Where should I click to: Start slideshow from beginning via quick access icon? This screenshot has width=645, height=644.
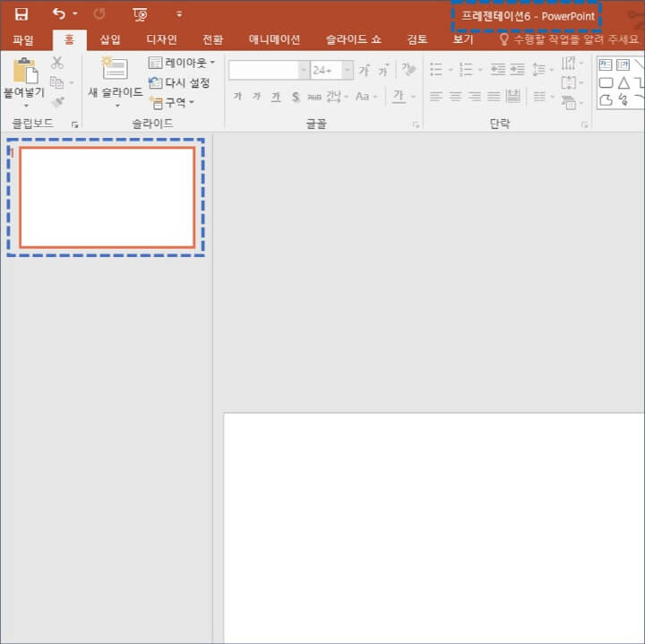point(141,15)
